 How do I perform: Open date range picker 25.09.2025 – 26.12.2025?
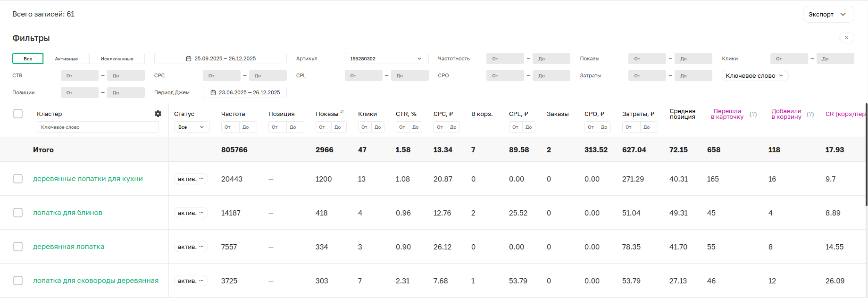coord(220,58)
